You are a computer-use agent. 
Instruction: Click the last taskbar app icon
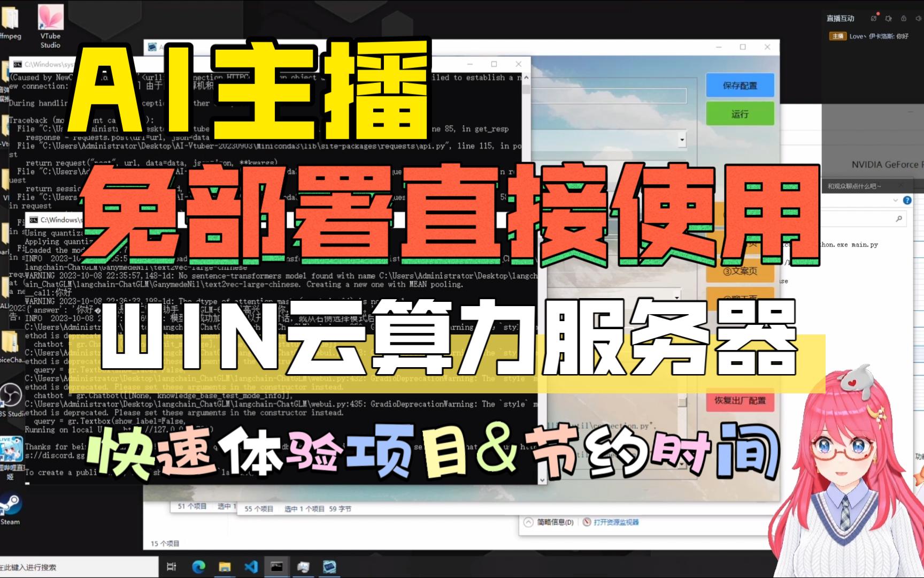(x=329, y=567)
